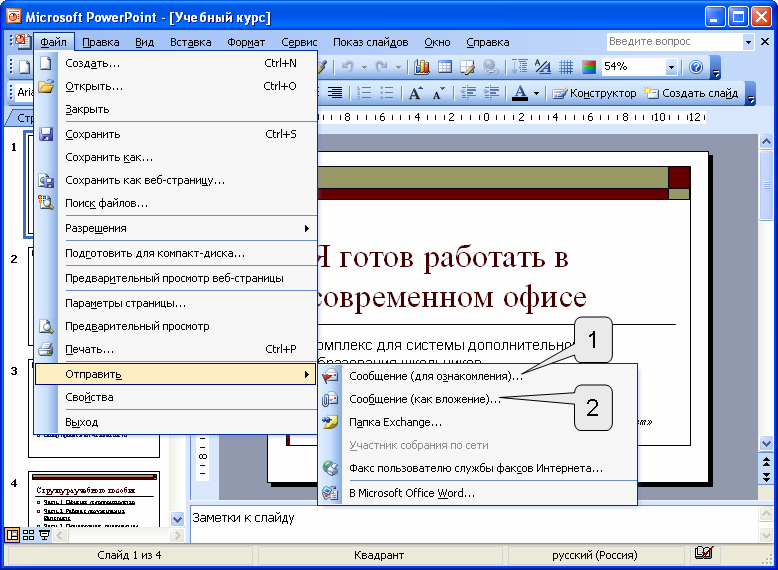Click the Save as web page icon
This screenshot has width=778, height=570.
tap(46, 180)
